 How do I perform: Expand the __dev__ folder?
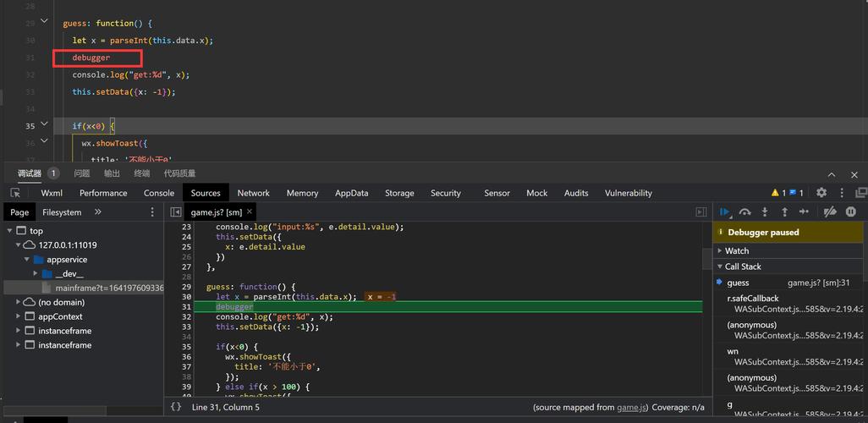tap(36, 273)
